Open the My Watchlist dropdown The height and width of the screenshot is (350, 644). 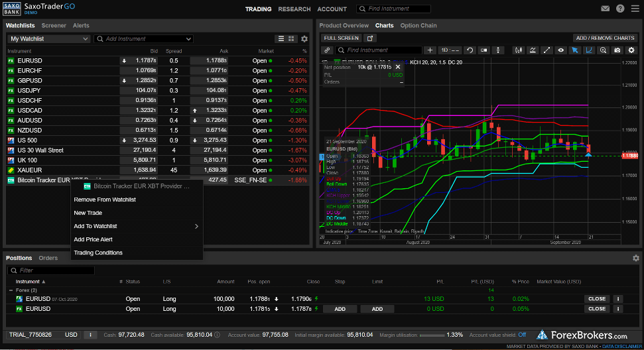[x=49, y=38]
